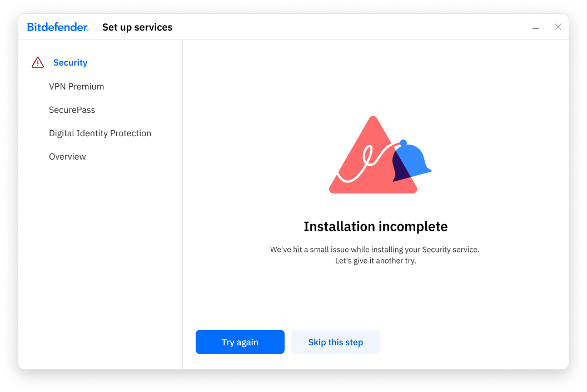Go to the SecurePass step
The height and width of the screenshot is (392, 587).
[72, 110]
